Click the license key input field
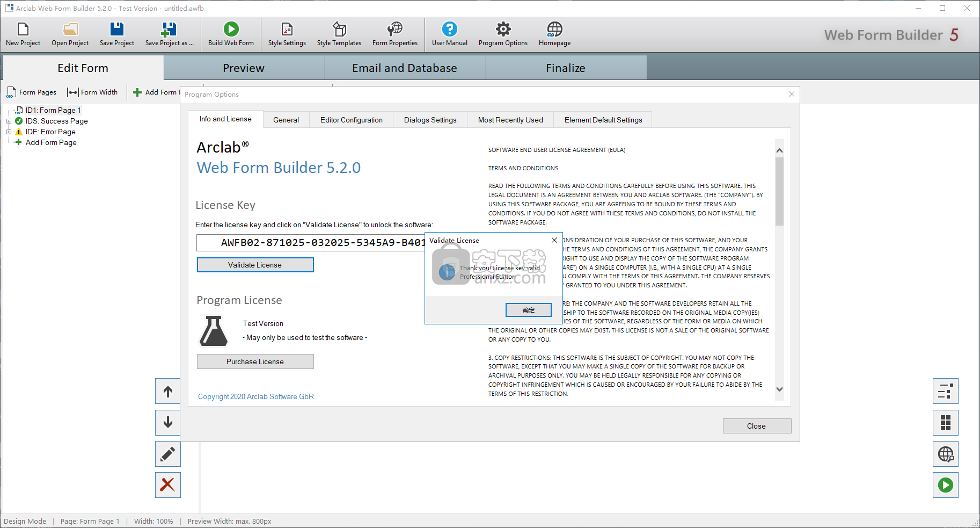The width and height of the screenshot is (980, 528). [311, 243]
